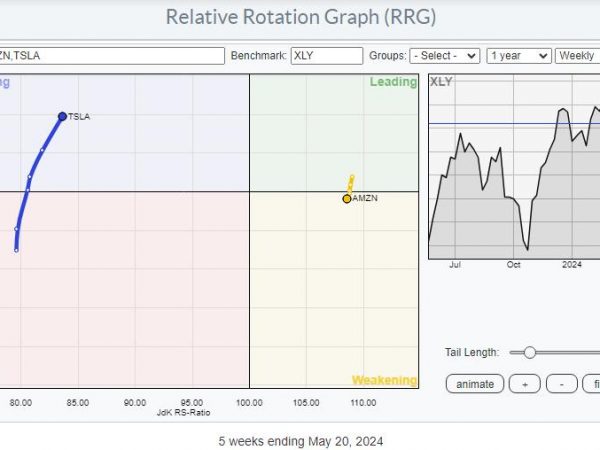Click the TSLA blue head marker

62,116
